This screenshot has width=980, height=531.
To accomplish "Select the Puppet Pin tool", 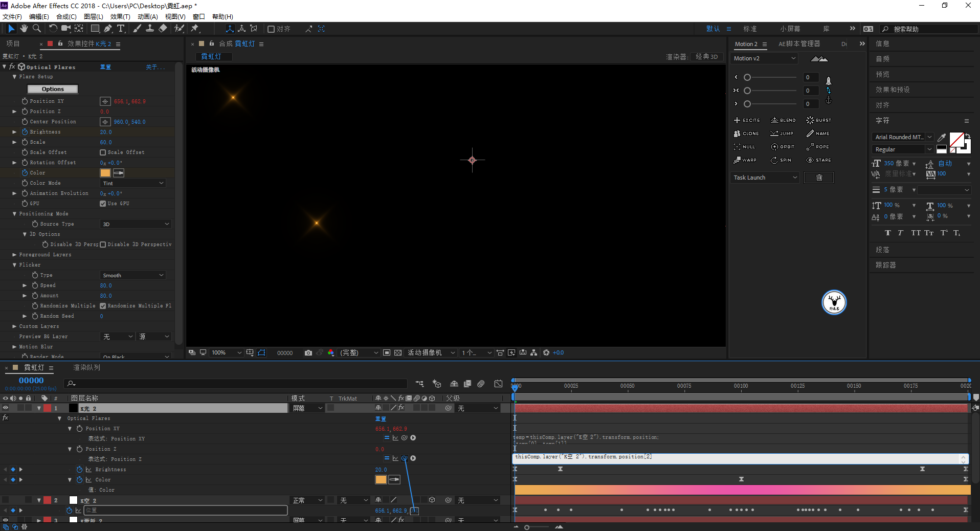I will tap(195, 29).
